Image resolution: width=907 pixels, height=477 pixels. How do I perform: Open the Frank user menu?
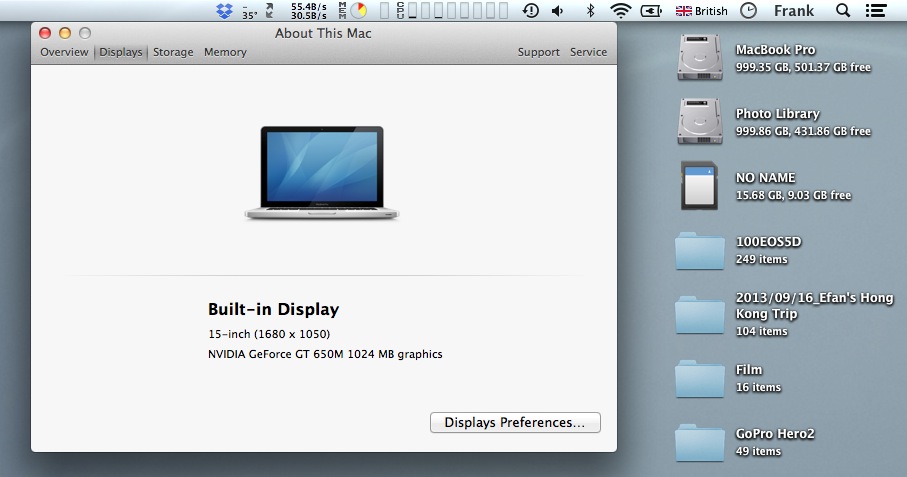coord(794,10)
